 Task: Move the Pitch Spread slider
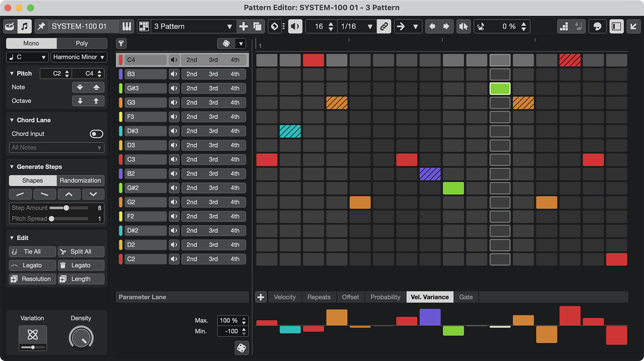[52, 219]
